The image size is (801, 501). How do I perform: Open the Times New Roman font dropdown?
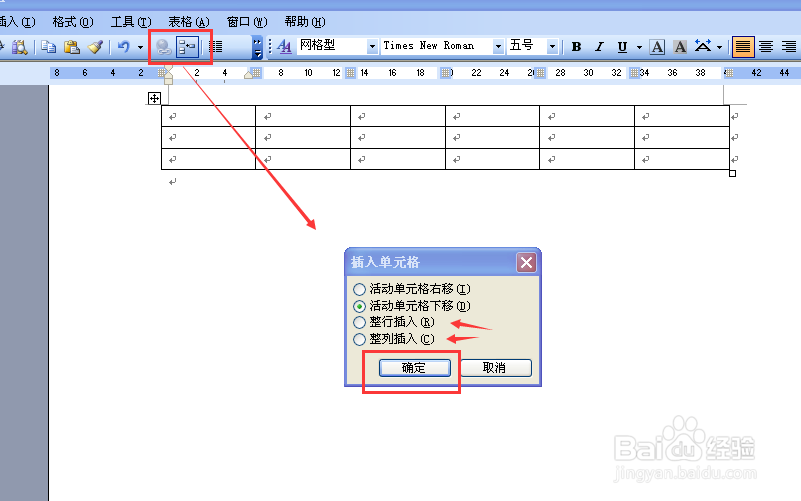coord(498,46)
